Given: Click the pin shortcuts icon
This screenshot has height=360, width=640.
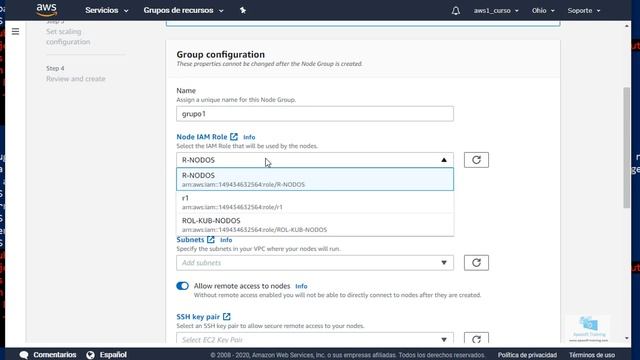Looking at the screenshot, I should pos(243,10).
